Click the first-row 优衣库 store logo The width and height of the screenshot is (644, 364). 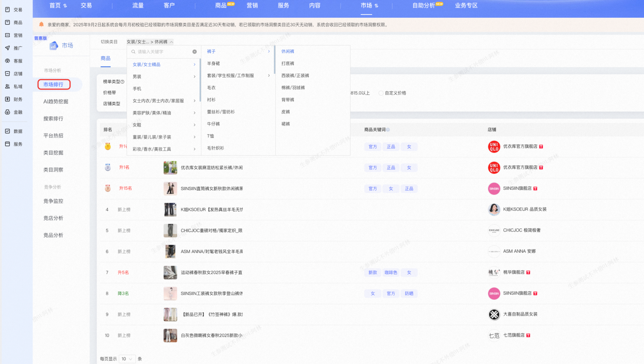point(494,147)
